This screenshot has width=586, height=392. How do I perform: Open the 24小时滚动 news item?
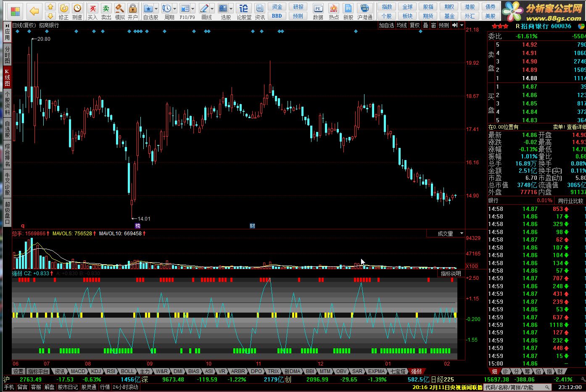click(125, 387)
